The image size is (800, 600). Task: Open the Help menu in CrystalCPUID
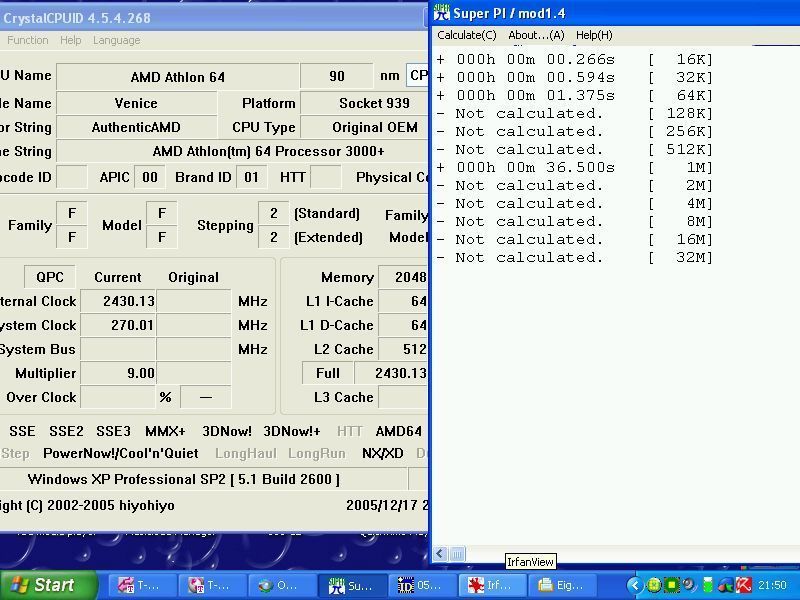pos(70,40)
